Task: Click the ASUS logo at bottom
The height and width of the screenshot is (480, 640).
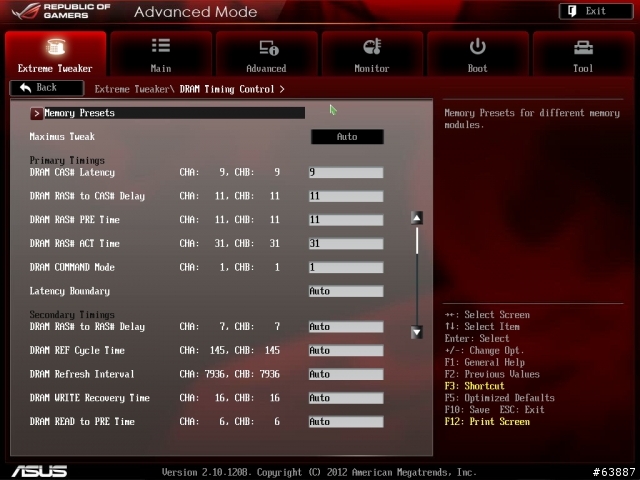Action: coord(39,471)
